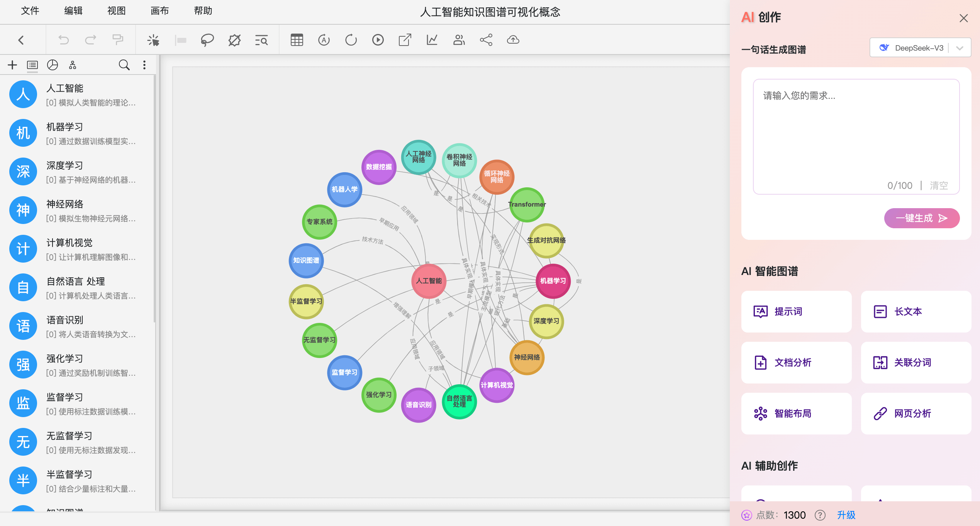This screenshot has height=526, width=980.
Task: Click the 一键生成 button
Action: [922, 218]
